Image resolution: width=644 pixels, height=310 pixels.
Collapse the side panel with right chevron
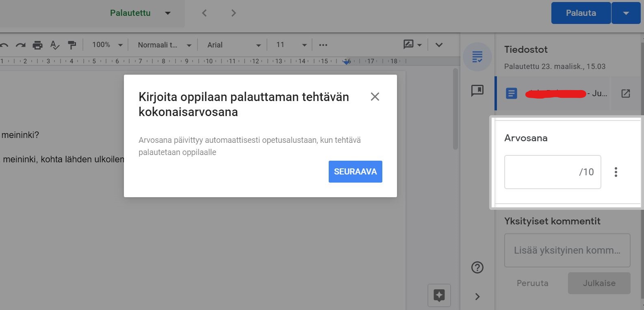coord(477,297)
